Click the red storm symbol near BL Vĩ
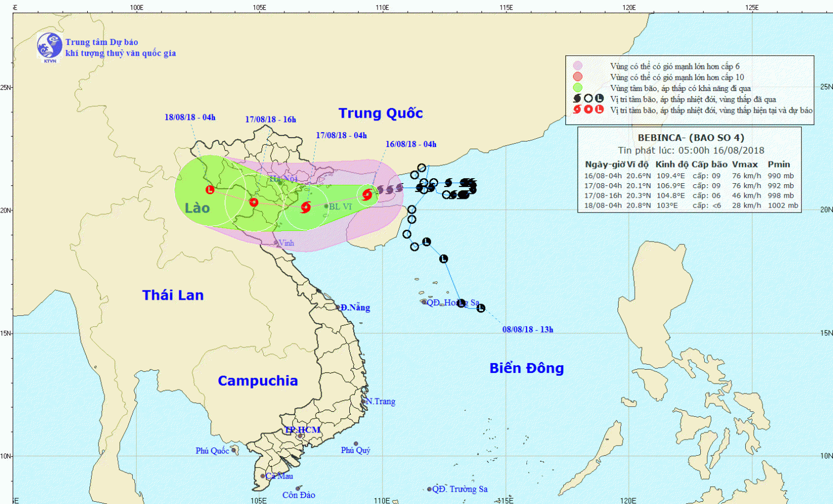Viewport: 833px width, 504px height. (305, 208)
